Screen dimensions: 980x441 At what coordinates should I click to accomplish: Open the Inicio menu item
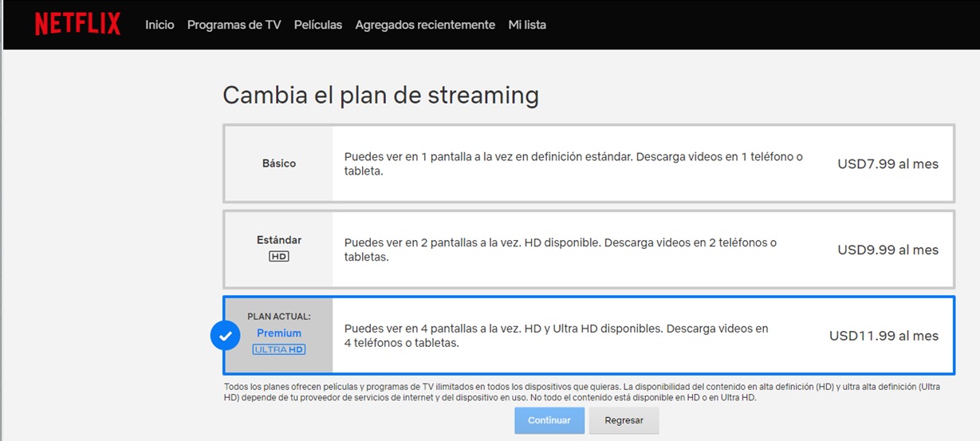point(159,25)
